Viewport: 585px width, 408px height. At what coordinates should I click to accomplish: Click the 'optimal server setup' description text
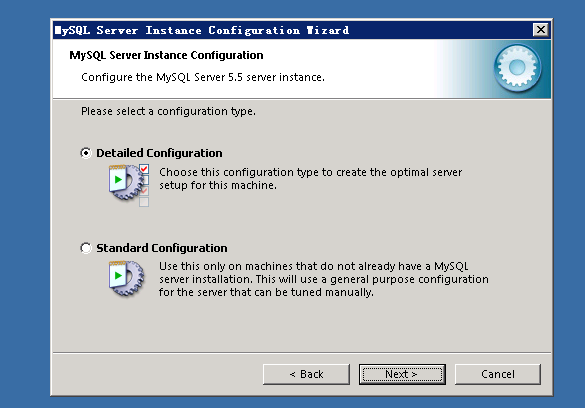(310, 179)
